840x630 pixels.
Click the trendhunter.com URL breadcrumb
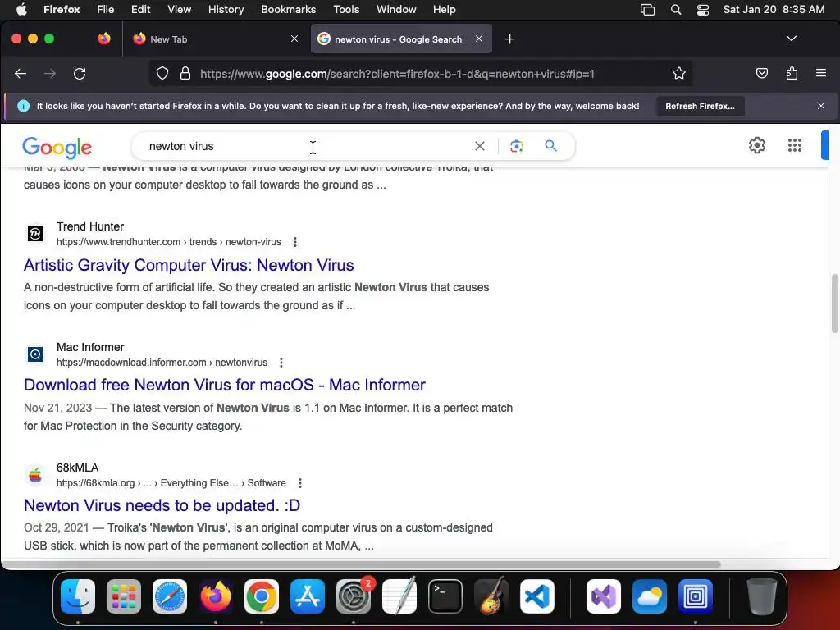coord(169,242)
